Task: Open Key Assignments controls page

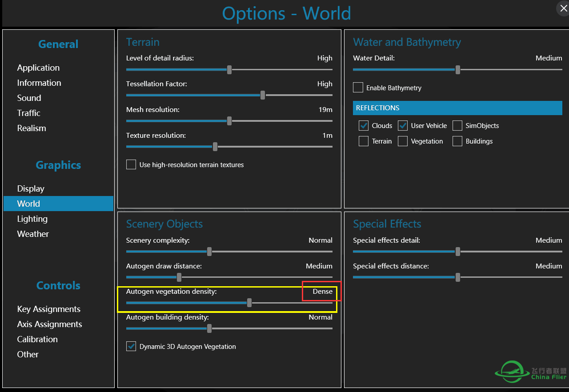Action: 49,309
